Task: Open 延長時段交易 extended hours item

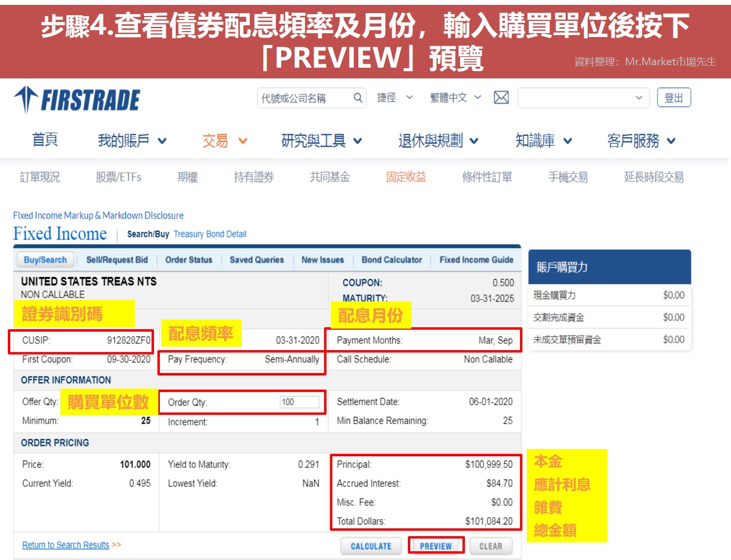Action: [x=654, y=177]
